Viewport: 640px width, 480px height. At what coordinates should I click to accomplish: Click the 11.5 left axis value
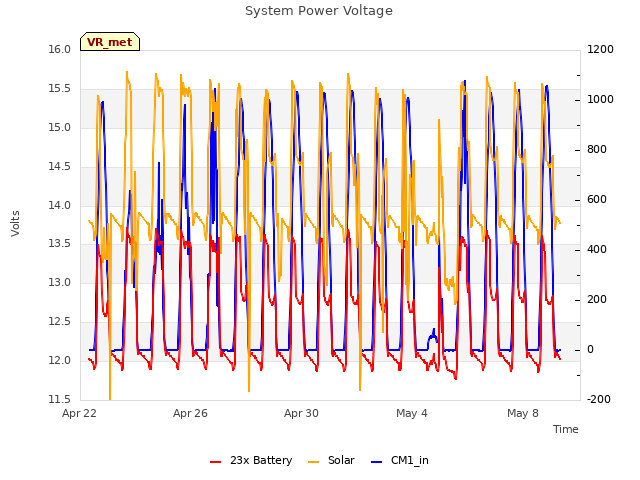pos(60,399)
